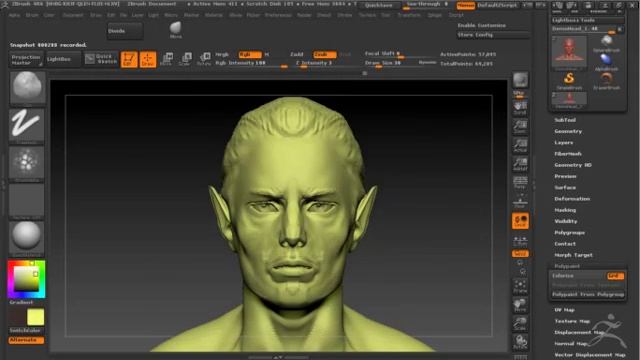The width and height of the screenshot is (640, 360).
Task: Toggle the Menus button
Action: pyautogui.click(x=466, y=5)
